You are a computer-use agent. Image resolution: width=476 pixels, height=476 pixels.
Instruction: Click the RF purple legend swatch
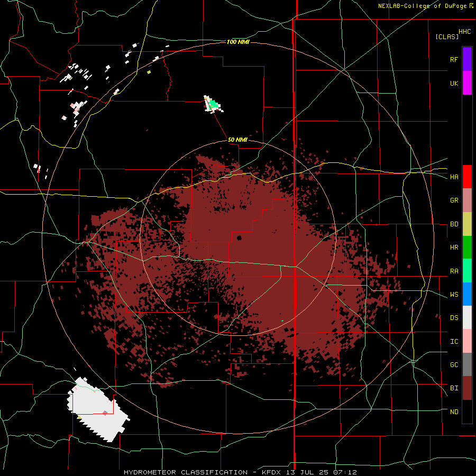467,59
